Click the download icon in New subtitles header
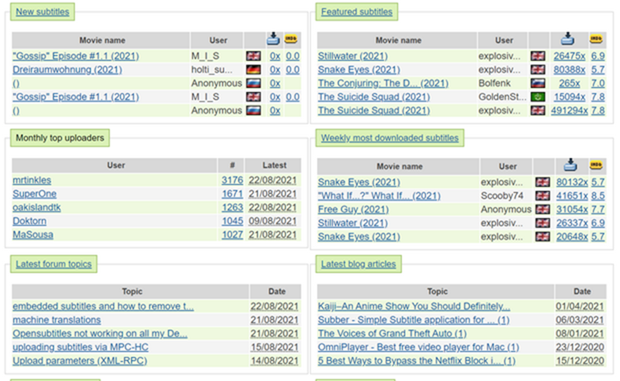 (273, 39)
